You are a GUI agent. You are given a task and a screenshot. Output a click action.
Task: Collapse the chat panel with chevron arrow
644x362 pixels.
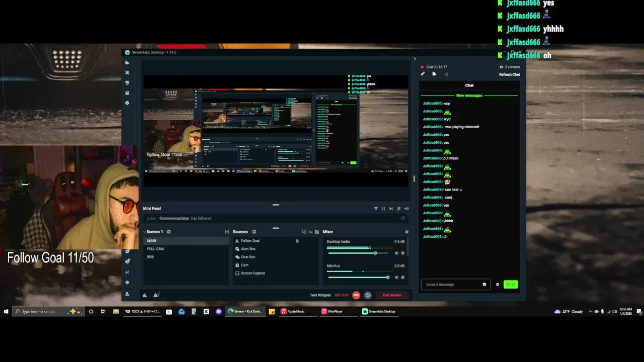(415, 59)
